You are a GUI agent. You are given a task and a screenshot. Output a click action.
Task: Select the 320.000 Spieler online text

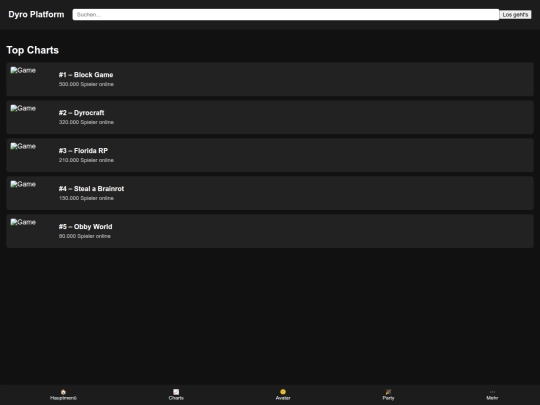[x=86, y=122]
